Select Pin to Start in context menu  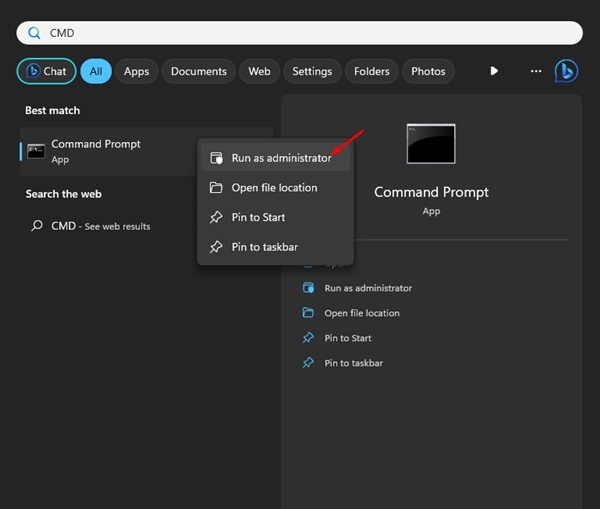point(258,217)
